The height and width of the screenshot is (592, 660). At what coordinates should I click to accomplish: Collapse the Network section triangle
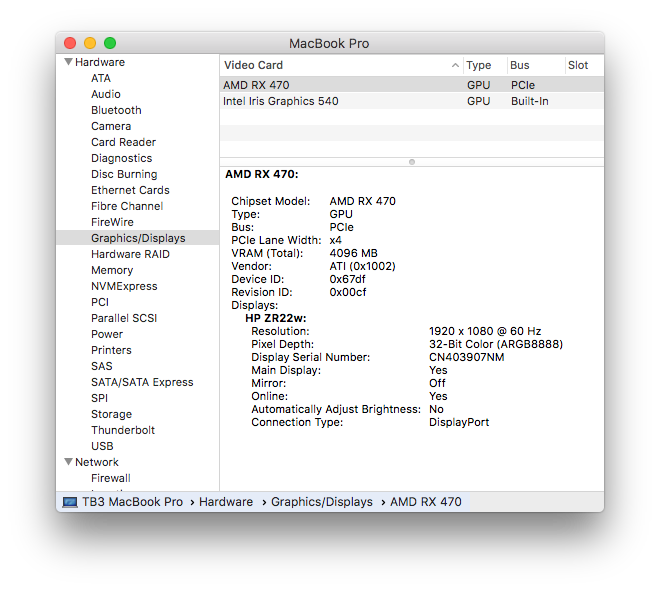click(x=68, y=461)
